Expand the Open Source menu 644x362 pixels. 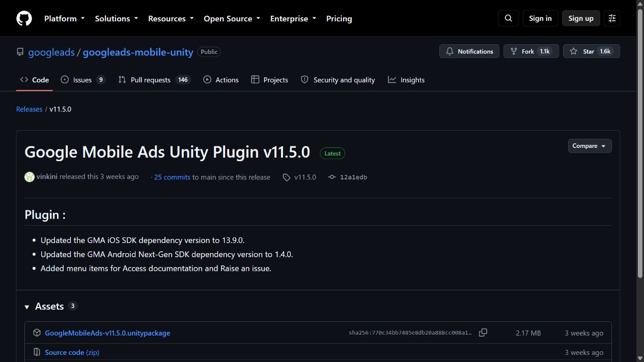pos(232,18)
